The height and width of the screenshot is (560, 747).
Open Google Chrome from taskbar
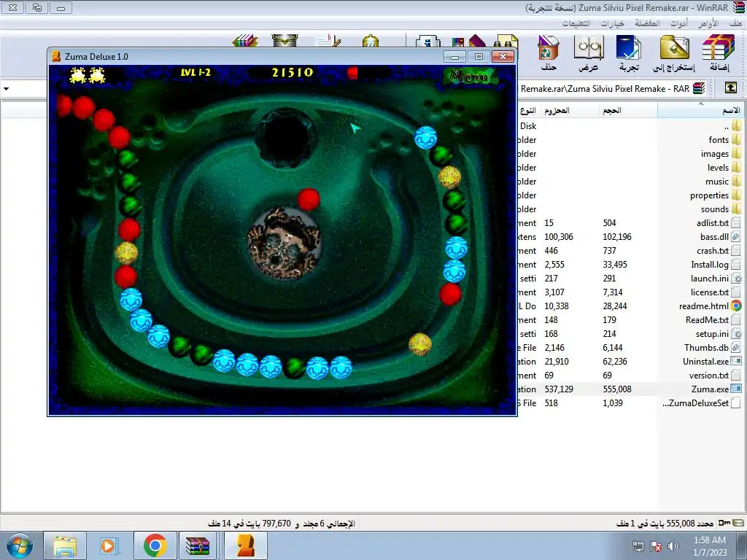[155, 545]
